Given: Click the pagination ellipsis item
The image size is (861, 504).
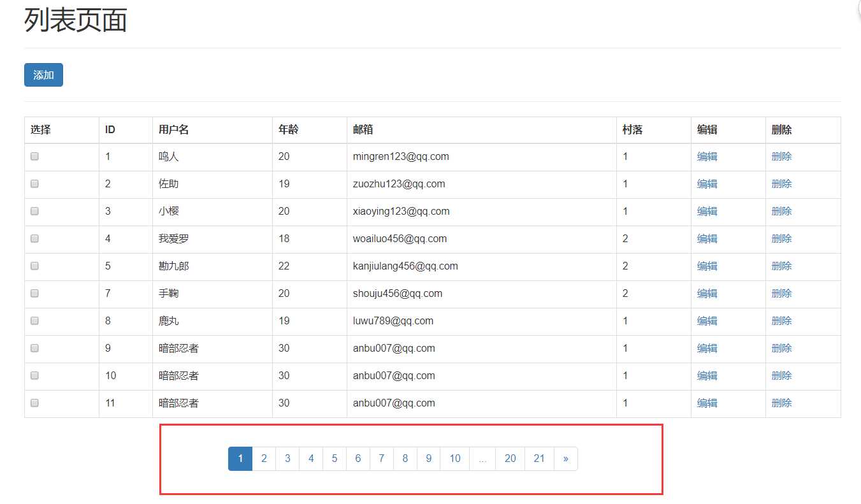Looking at the screenshot, I should tap(482, 459).
